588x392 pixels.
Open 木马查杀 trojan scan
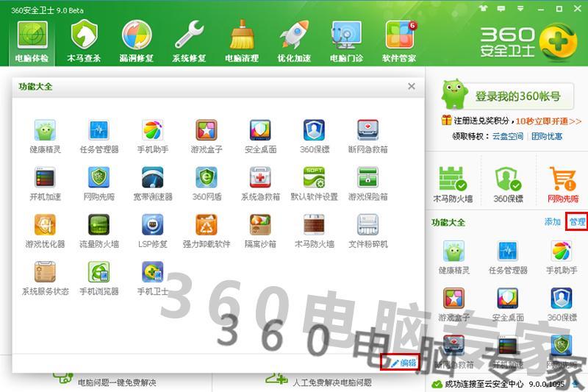click(x=84, y=42)
